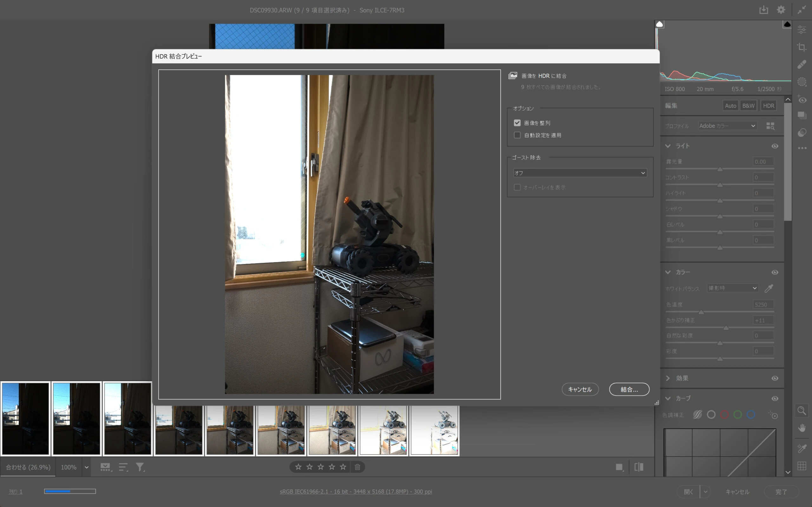Select the Crop tool in right toolbar

(802, 47)
